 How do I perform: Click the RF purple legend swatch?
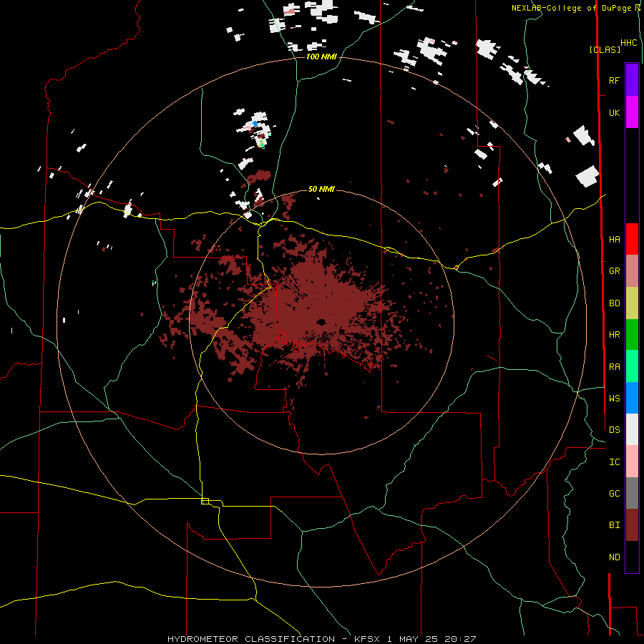pyautogui.click(x=632, y=80)
